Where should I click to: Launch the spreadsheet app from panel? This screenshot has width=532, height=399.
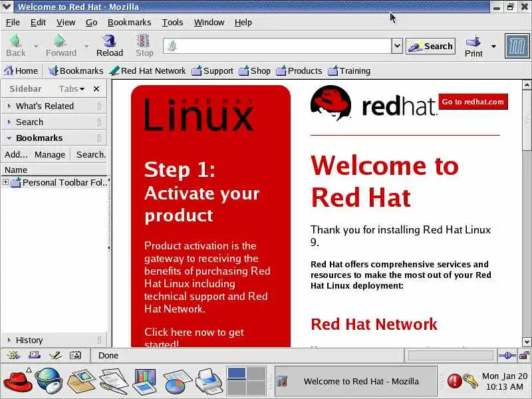[177, 382]
